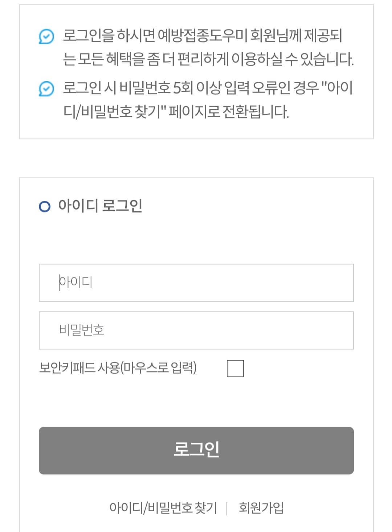Click the blue ring icon in the login section header
The image size is (392, 532).
point(45,206)
